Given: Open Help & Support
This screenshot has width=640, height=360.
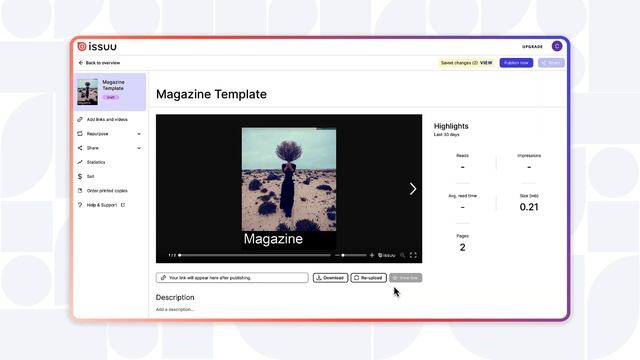Looking at the screenshot, I should point(102,205).
